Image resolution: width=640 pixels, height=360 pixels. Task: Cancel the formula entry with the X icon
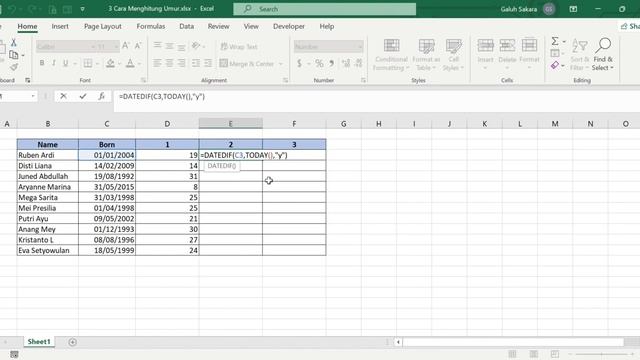(63, 96)
